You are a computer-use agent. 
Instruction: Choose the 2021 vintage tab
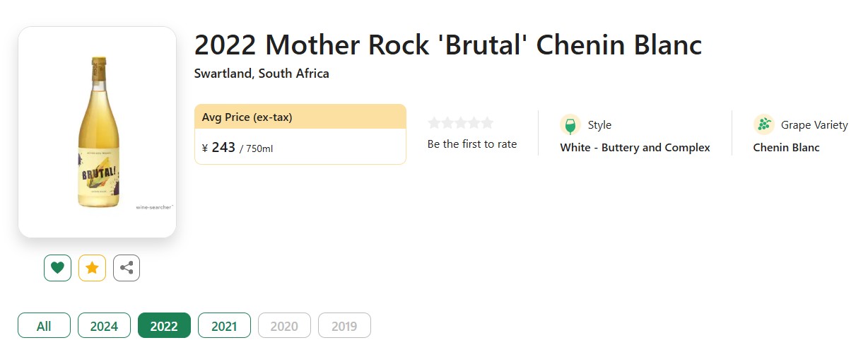[x=224, y=326]
